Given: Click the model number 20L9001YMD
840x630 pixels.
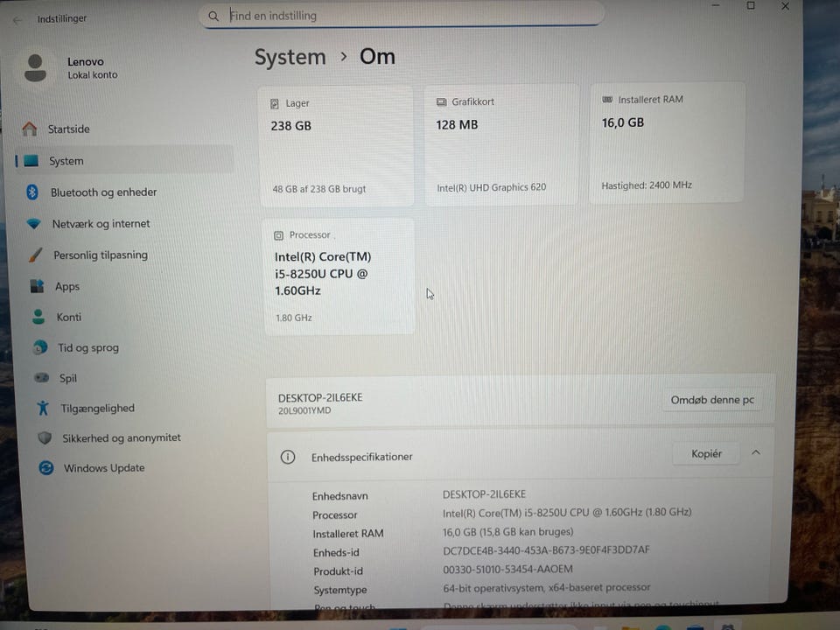Looking at the screenshot, I should [304, 411].
